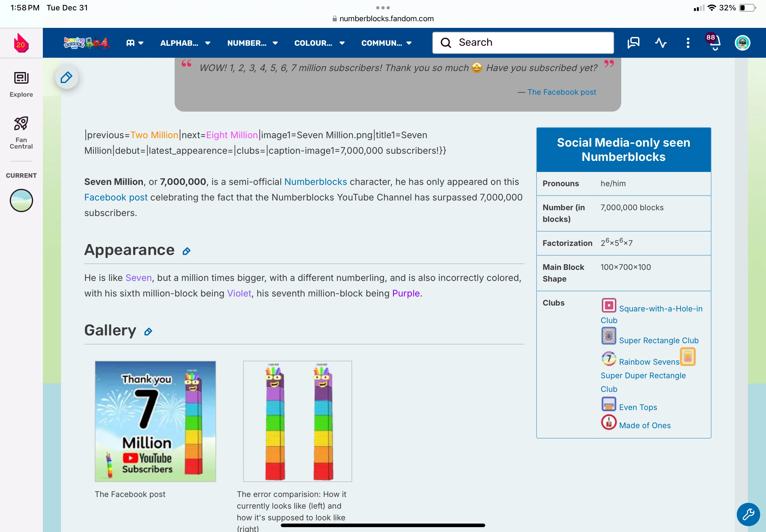This screenshot has height=532, width=766.
Task: Open the Purple colour link
Action: click(406, 293)
